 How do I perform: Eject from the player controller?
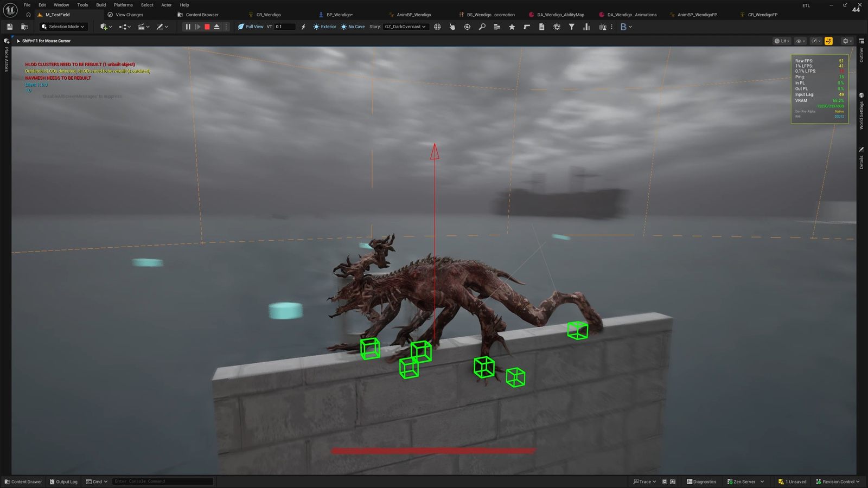point(216,27)
